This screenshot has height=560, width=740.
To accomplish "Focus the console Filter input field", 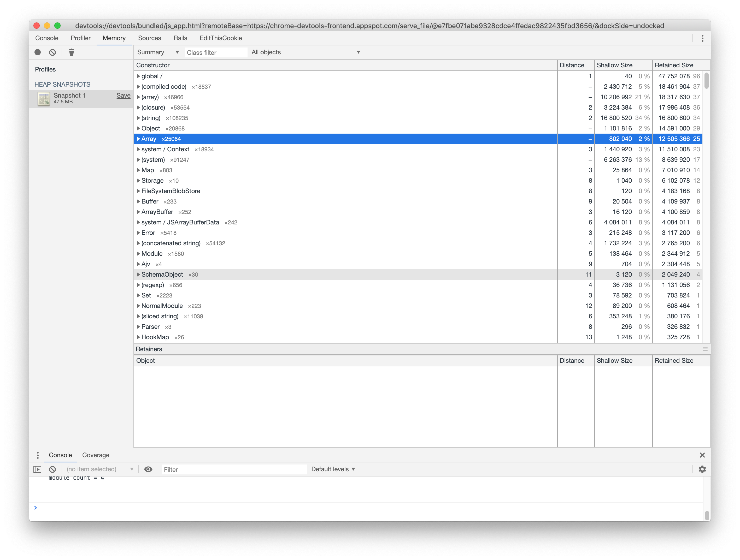I will (234, 469).
